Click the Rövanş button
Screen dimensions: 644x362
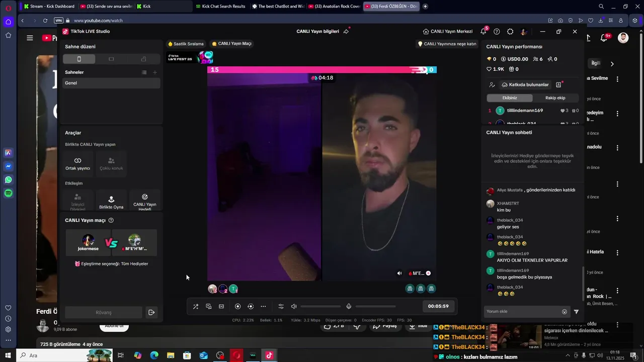click(104, 313)
